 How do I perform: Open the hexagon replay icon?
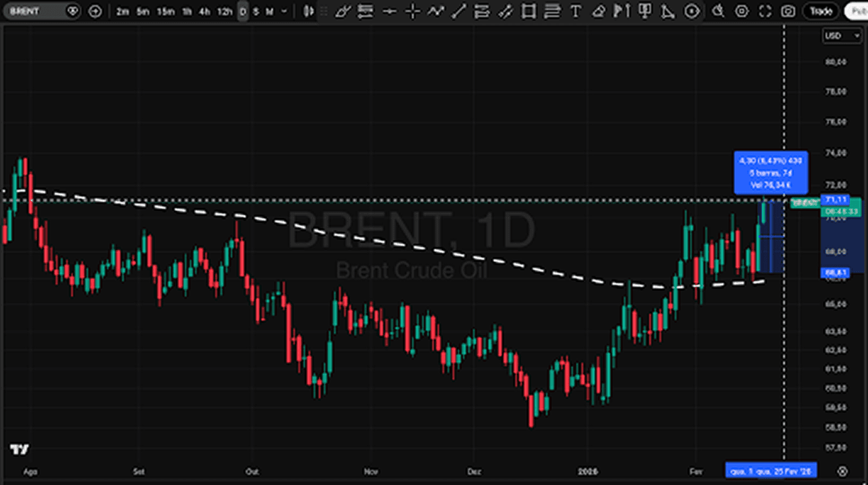692,11
